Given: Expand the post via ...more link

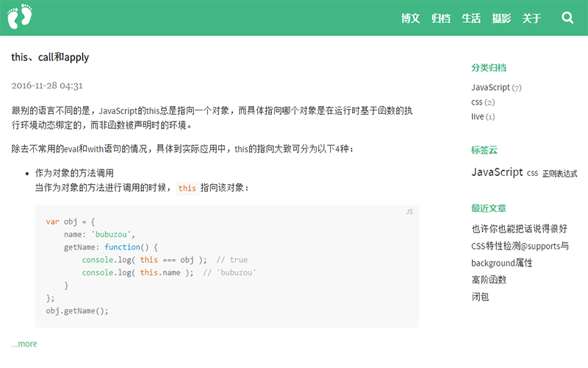Looking at the screenshot, I should point(24,344).
